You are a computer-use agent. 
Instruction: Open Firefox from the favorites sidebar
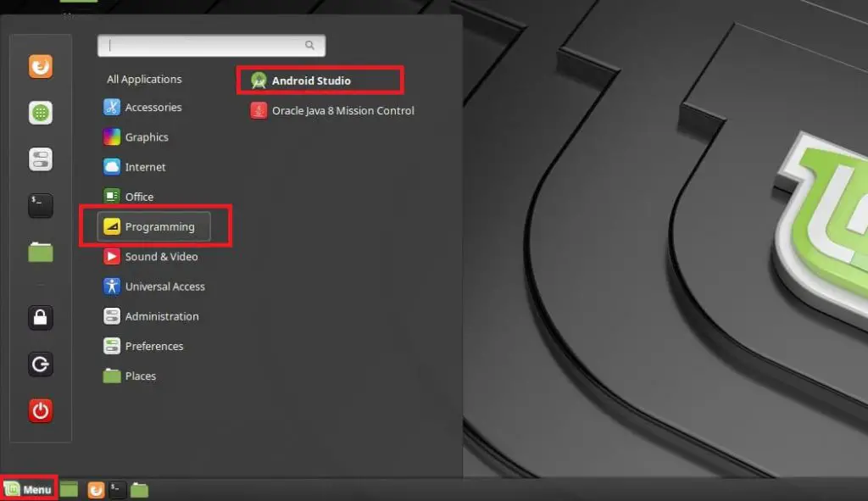[x=41, y=66]
